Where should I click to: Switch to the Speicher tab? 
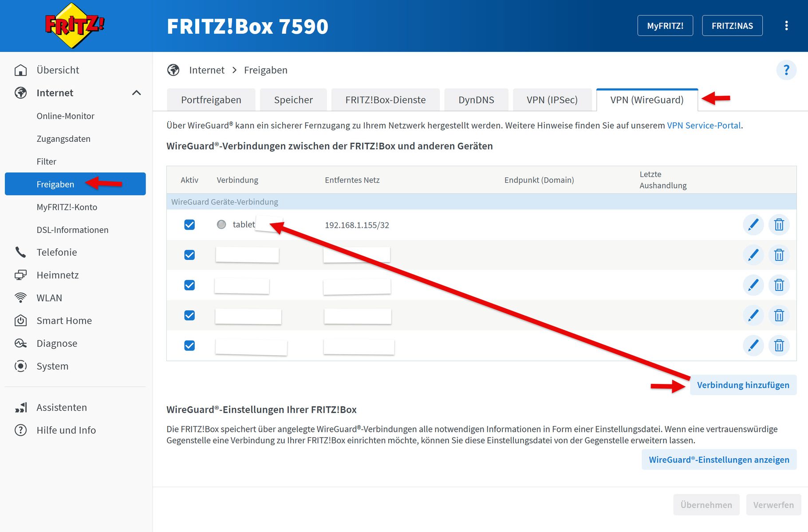tap(293, 100)
